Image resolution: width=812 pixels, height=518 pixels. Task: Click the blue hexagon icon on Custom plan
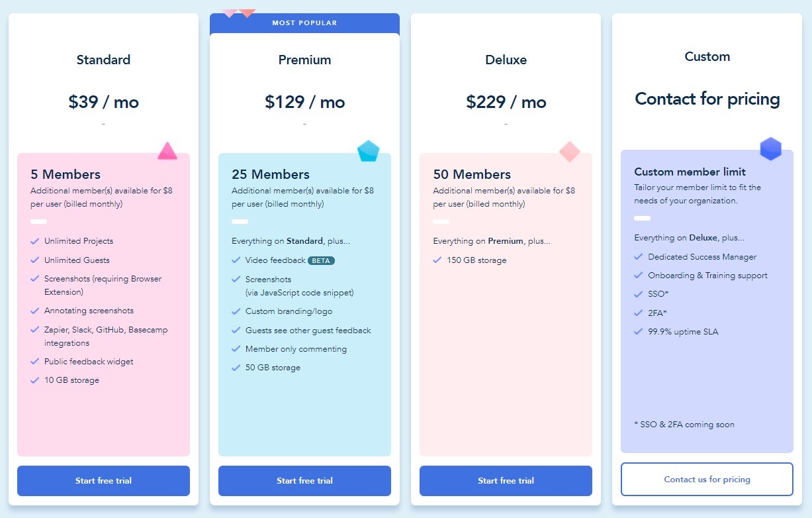click(x=771, y=148)
